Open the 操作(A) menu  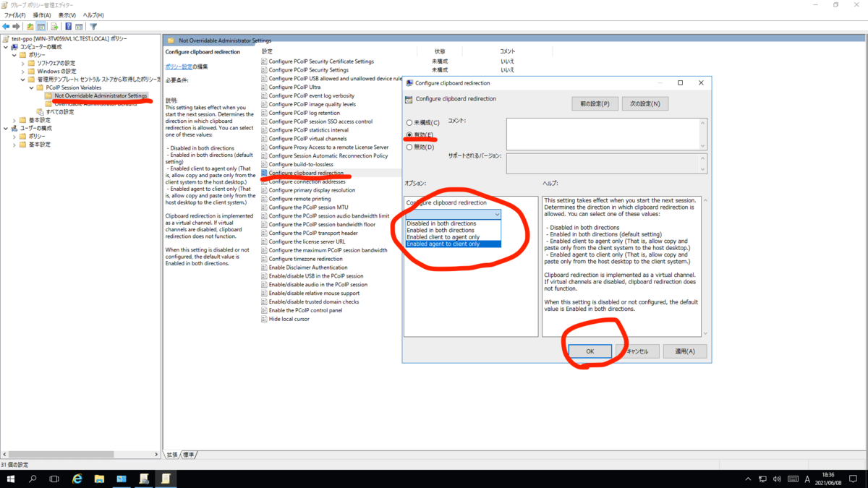[x=42, y=15]
